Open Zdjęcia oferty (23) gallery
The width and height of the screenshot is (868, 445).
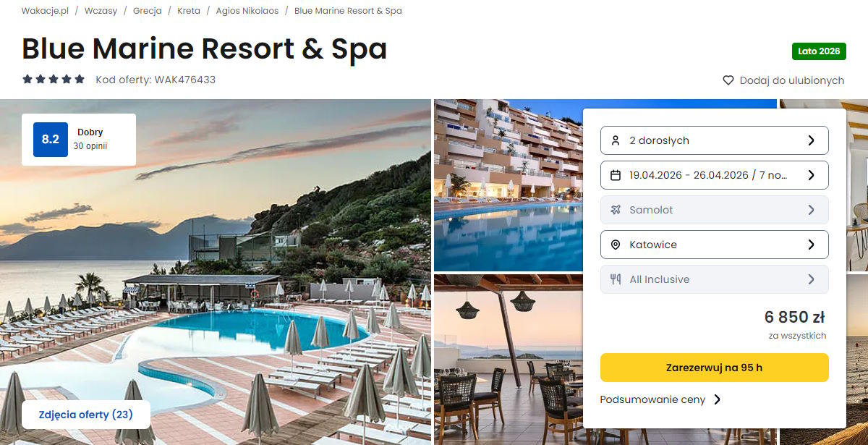tap(86, 415)
